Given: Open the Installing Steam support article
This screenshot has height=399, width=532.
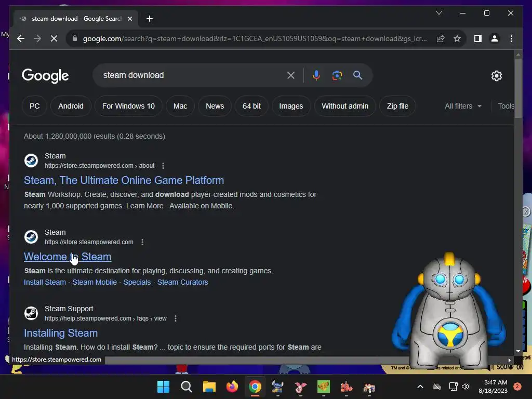Looking at the screenshot, I should (61, 333).
